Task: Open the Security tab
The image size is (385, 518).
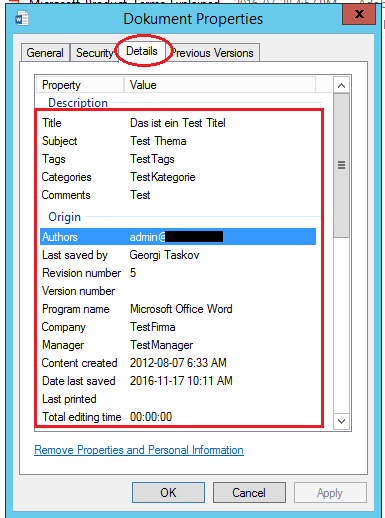Action: point(95,53)
